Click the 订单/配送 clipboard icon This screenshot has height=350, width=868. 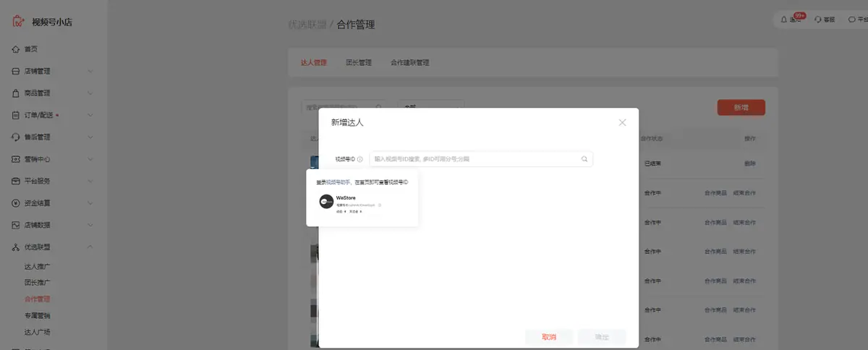tap(16, 115)
